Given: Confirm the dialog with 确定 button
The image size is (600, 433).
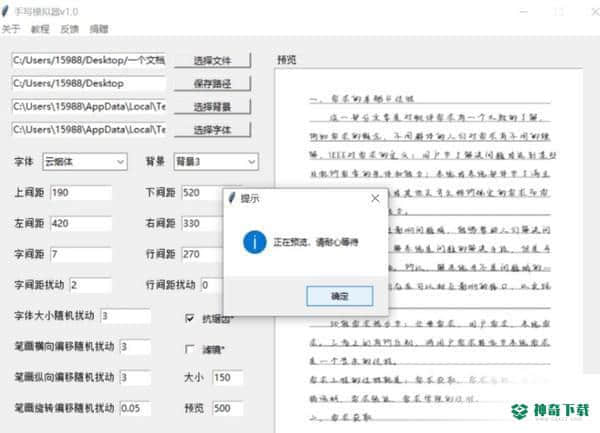Looking at the screenshot, I should click(339, 296).
